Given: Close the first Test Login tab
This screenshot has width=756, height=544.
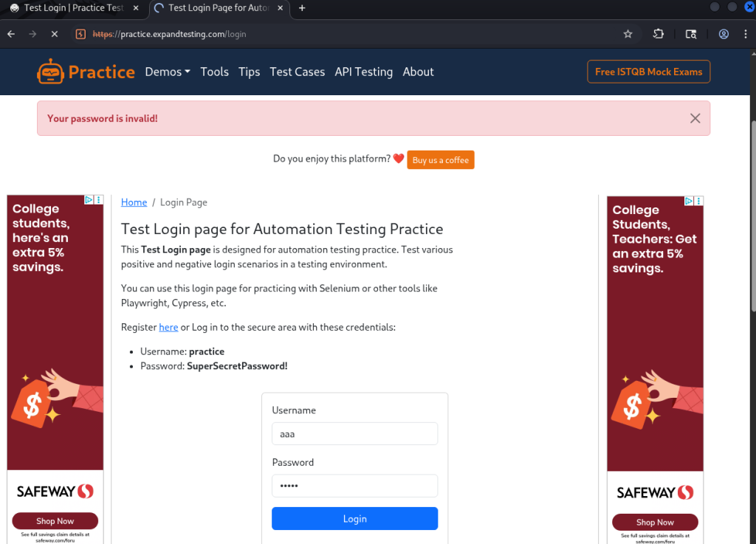Looking at the screenshot, I should point(137,8).
